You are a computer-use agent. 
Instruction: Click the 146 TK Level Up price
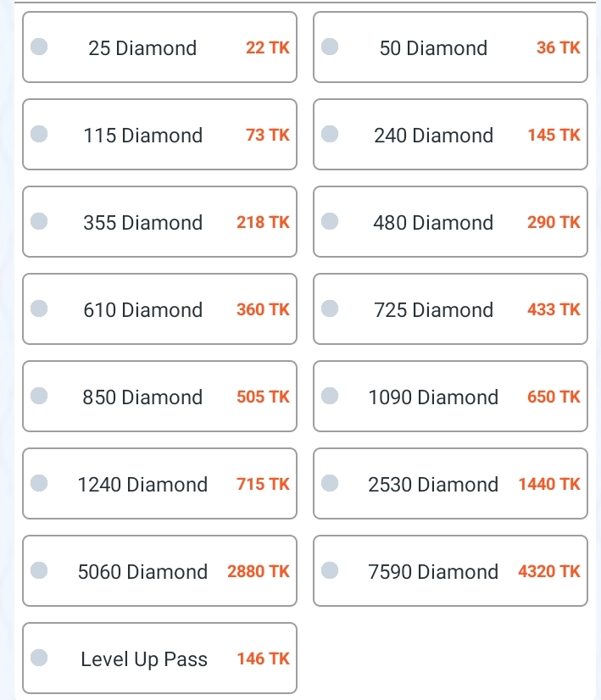[263, 659]
